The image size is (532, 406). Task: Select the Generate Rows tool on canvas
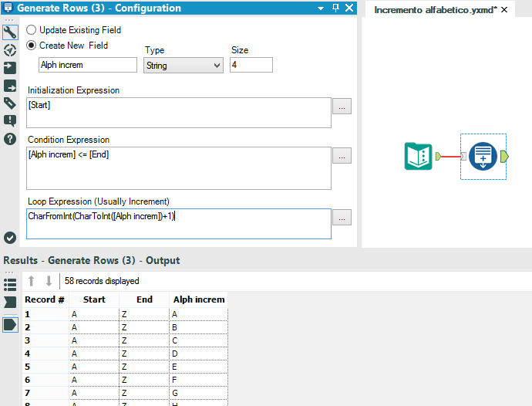(x=483, y=157)
